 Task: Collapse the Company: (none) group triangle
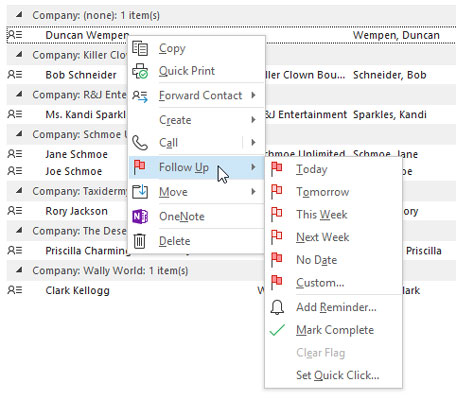click(x=19, y=14)
